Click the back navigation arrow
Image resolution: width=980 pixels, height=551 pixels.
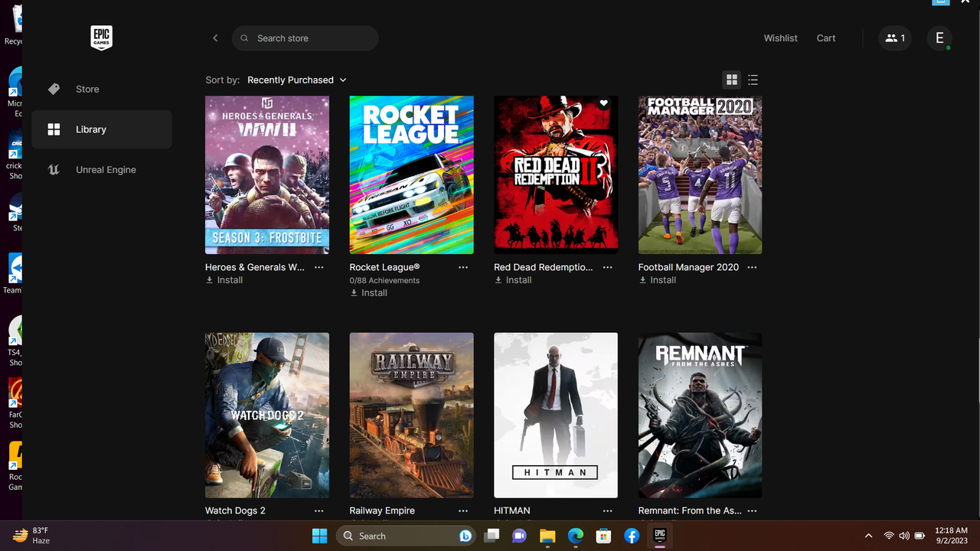[215, 37]
